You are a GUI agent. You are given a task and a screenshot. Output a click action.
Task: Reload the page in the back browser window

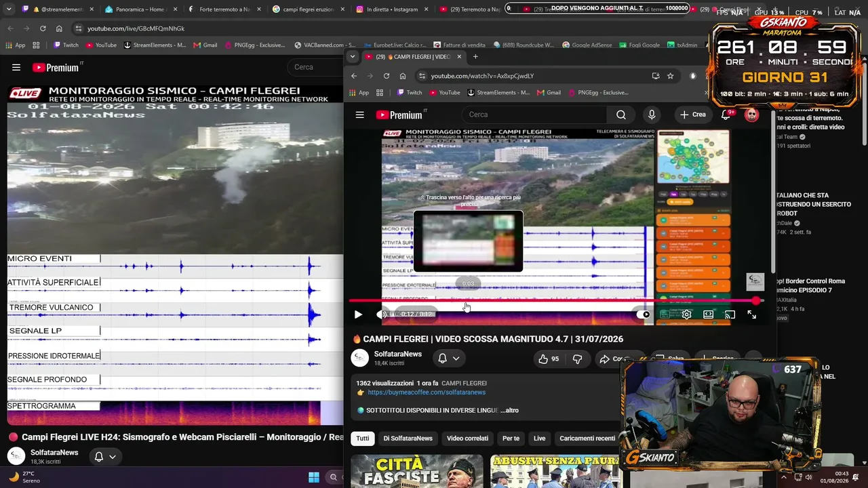43,28
